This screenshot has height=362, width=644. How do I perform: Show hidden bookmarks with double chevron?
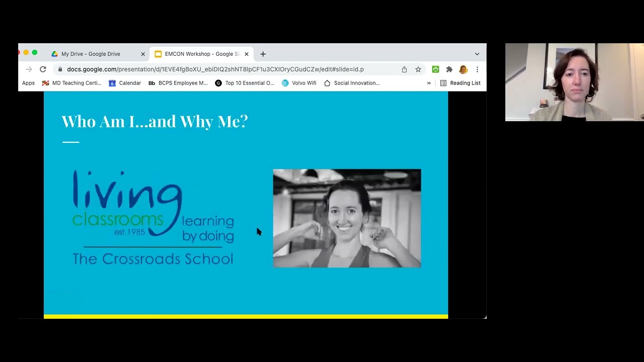point(429,83)
